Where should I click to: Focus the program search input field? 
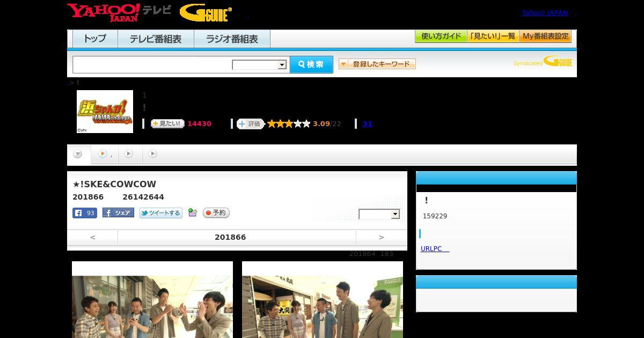[152, 64]
